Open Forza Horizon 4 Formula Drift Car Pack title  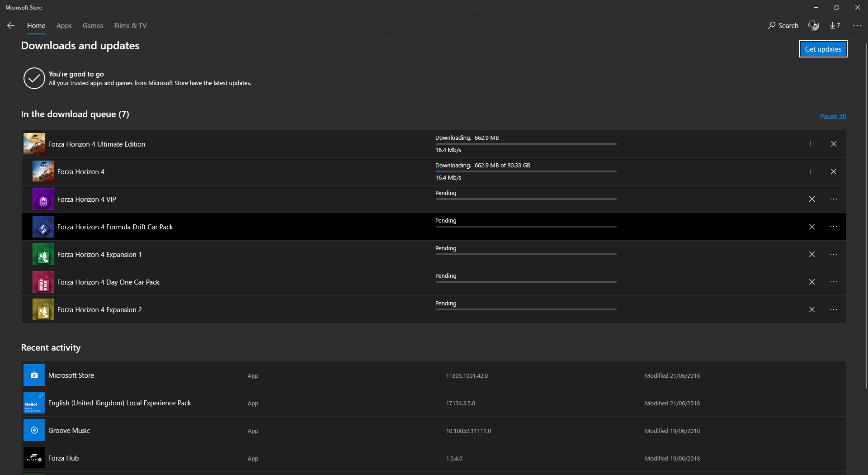coord(115,227)
